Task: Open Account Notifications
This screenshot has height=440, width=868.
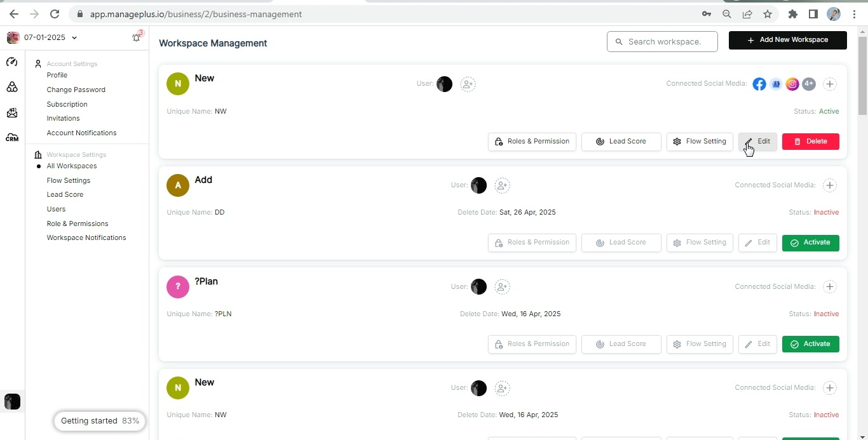Action: (x=82, y=133)
